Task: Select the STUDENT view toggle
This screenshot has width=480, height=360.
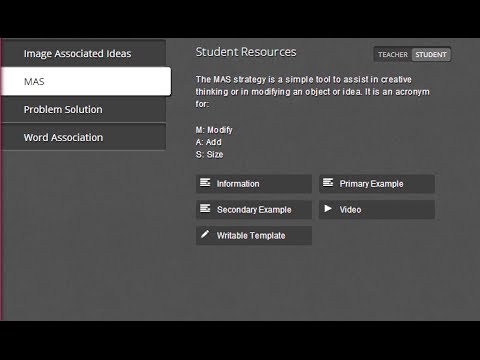Action: point(431,55)
